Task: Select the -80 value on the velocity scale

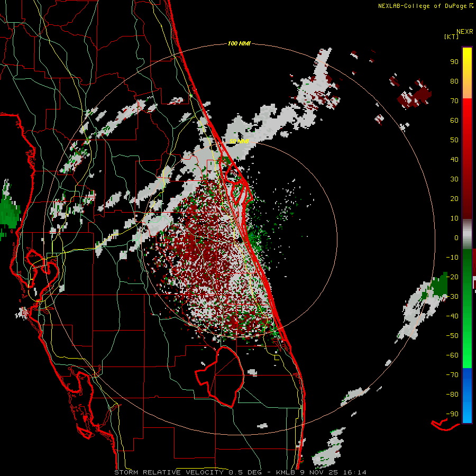Action: 452,395
